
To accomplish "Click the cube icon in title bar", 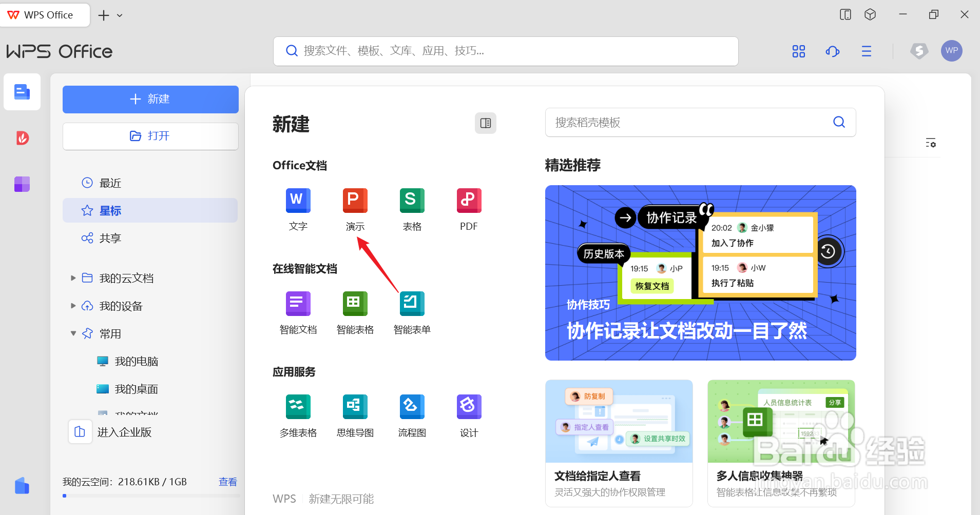I will point(870,14).
